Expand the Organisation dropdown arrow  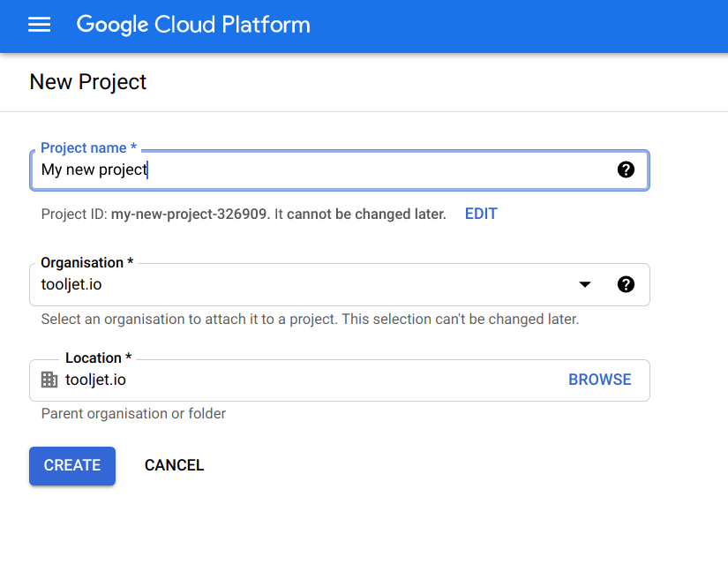click(x=584, y=284)
